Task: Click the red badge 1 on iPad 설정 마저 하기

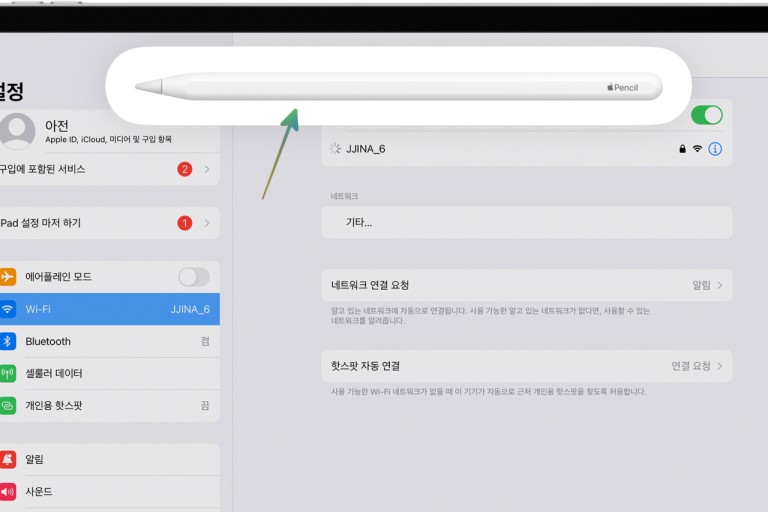Action: (x=185, y=223)
